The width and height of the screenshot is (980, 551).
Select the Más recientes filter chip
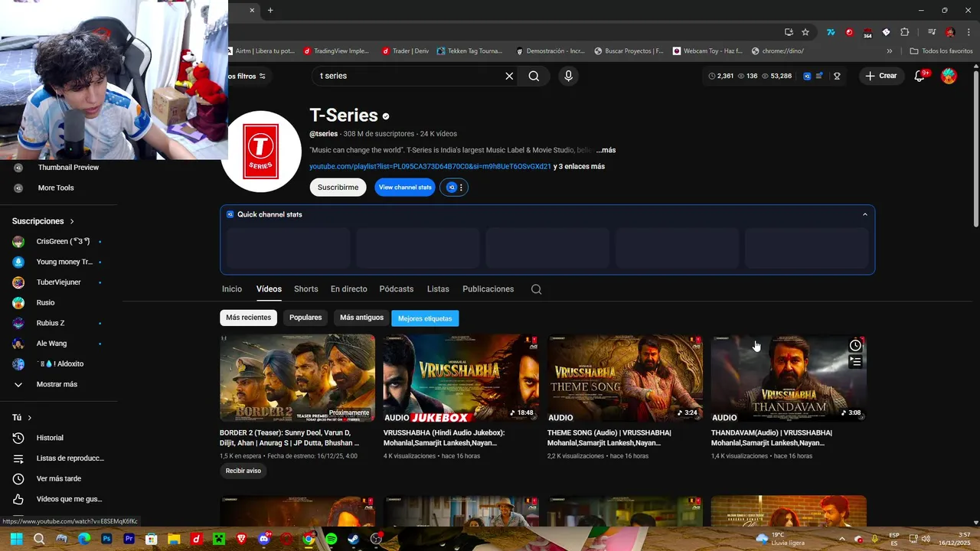pyautogui.click(x=248, y=318)
